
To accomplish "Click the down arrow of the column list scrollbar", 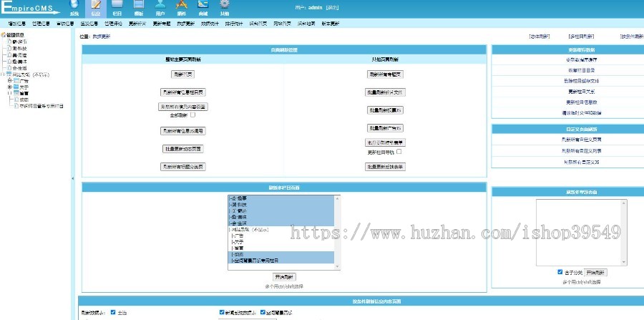I will pyautogui.click(x=338, y=267).
